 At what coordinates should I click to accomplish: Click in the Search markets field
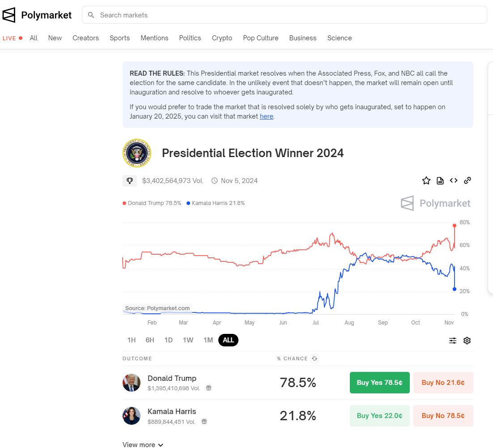click(x=286, y=15)
